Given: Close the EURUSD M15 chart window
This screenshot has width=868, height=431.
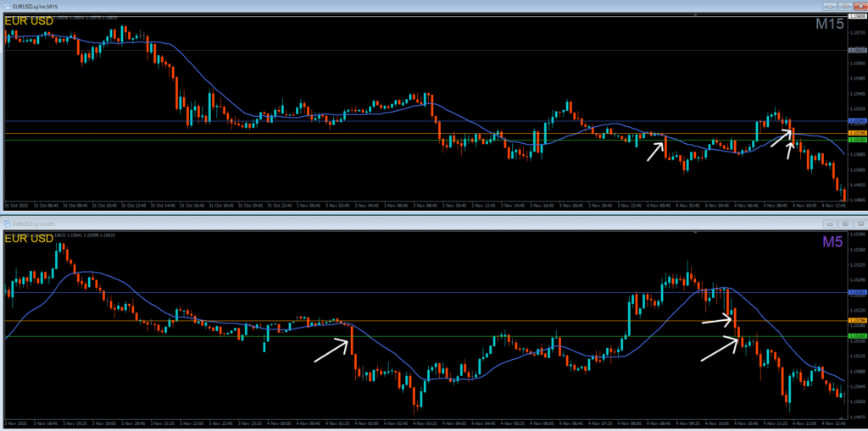Looking at the screenshot, I should pos(860,5).
